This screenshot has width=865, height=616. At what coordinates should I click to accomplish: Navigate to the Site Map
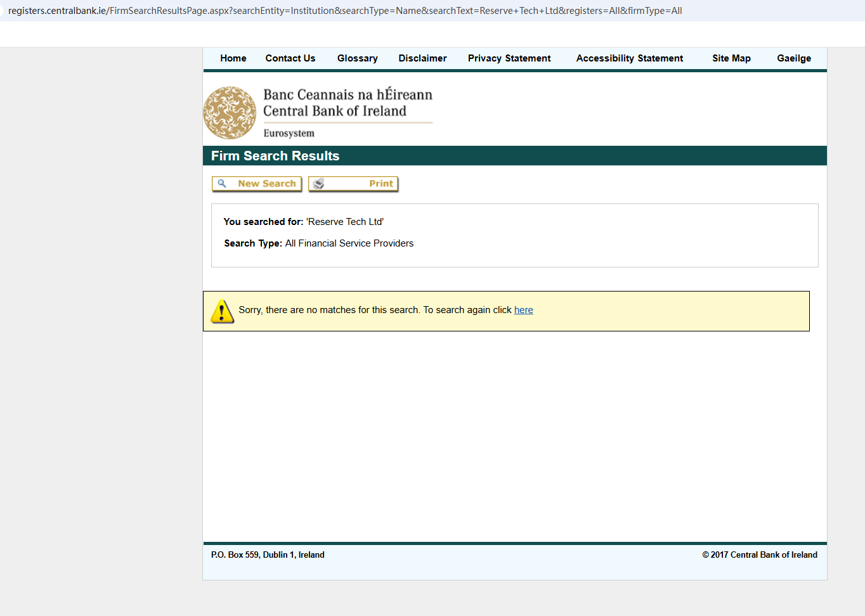731,58
